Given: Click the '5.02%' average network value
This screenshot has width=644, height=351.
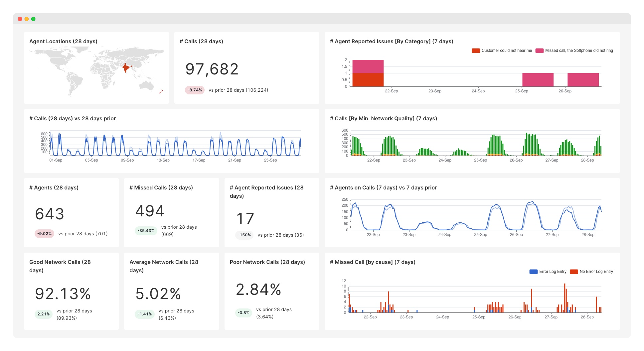Looking at the screenshot, I should 158,294.
